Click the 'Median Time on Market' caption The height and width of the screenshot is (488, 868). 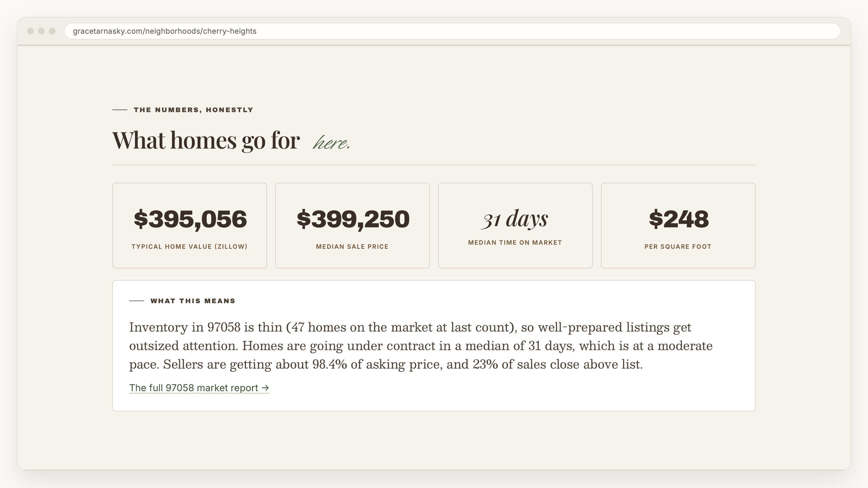click(515, 242)
